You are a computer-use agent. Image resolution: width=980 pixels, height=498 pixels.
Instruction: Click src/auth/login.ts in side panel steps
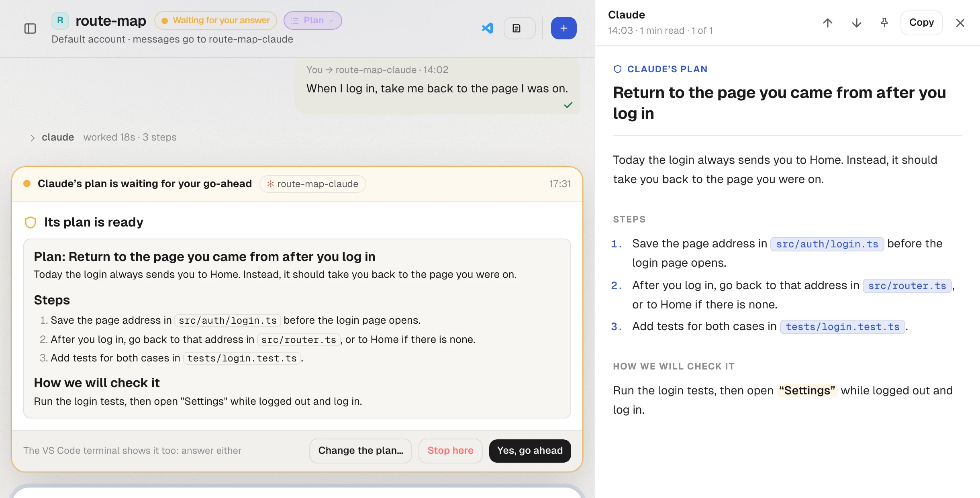pos(827,244)
